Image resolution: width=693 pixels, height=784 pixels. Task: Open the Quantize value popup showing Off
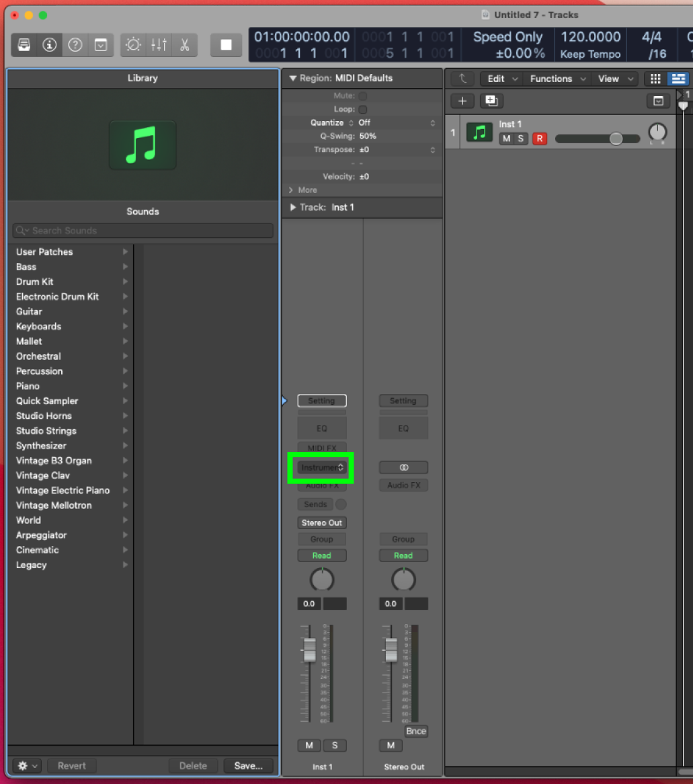[x=397, y=122]
